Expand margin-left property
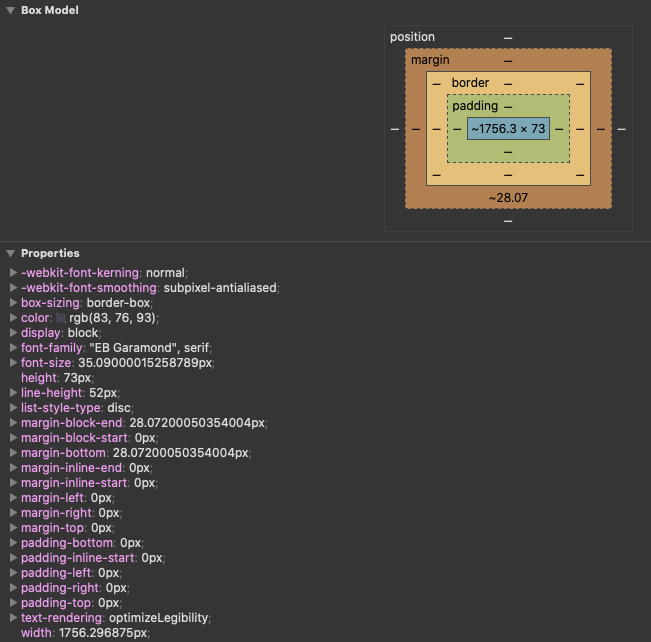The height and width of the screenshot is (642, 651). click(13, 497)
